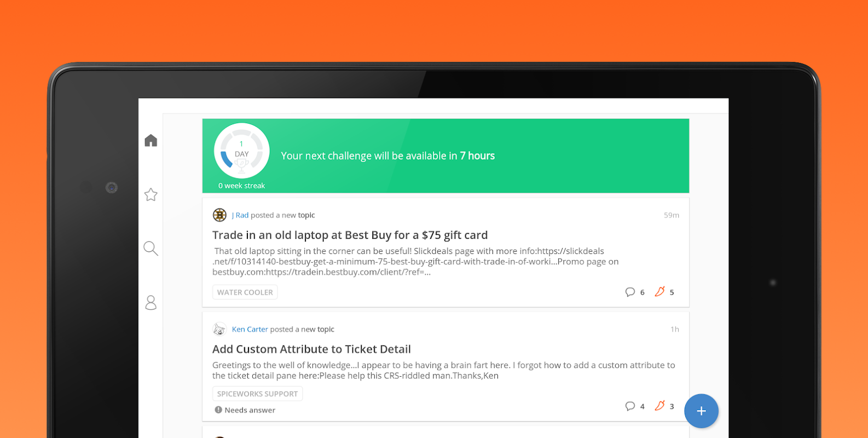
Task: Open the Home feed sidebar icon
Action: pos(151,141)
